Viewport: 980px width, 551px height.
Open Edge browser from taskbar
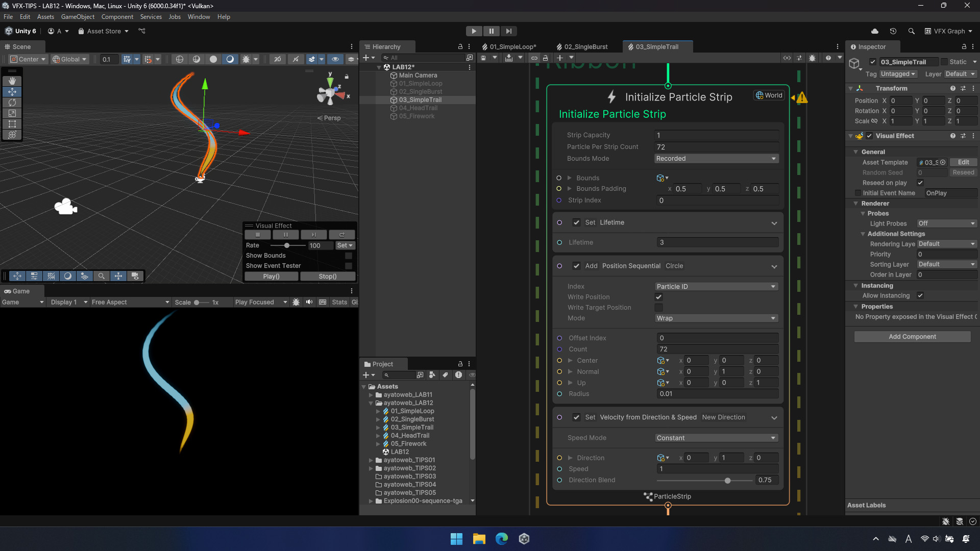coord(502,539)
